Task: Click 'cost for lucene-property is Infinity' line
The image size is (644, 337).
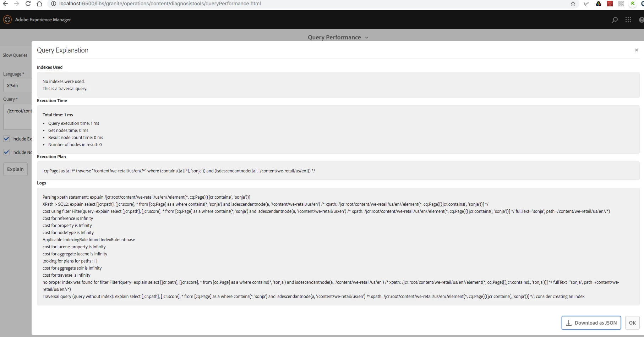Action: 74,247
